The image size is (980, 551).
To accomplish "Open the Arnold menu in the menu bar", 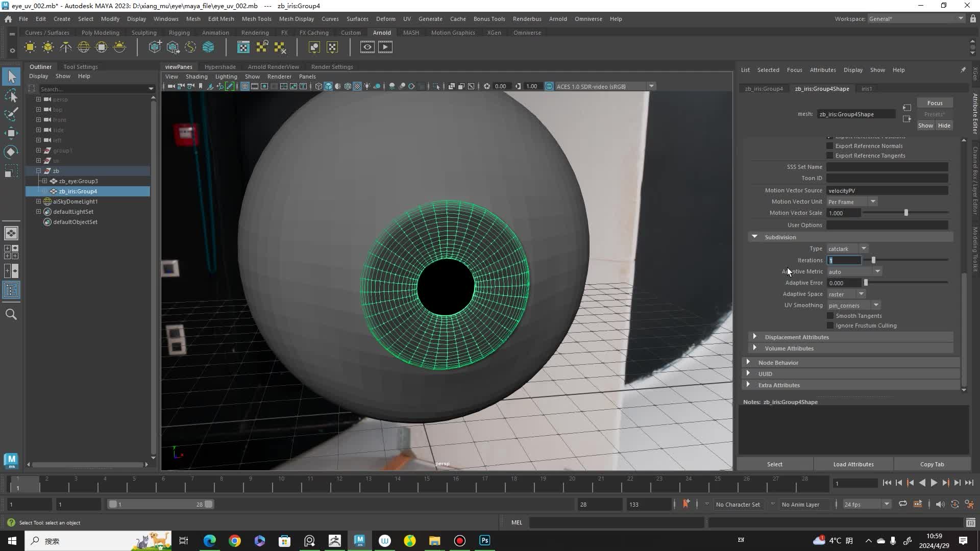I will point(558,19).
